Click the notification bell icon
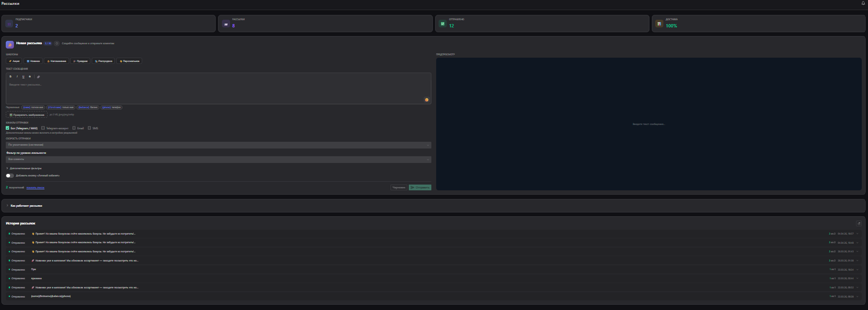The height and width of the screenshot is (310, 868). [x=863, y=3]
